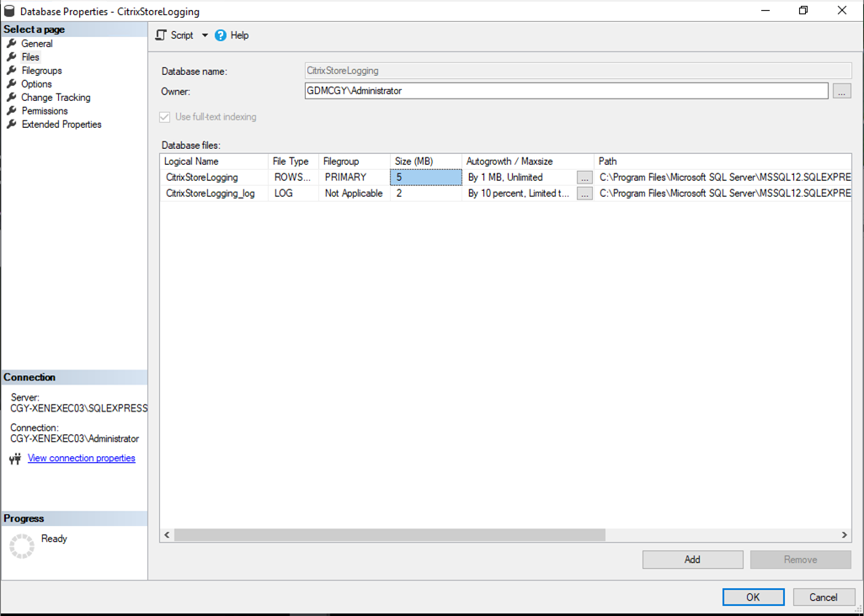Image resolution: width=864 pixels, height=616 pixels.
Task: Toggle the Use full-text indexing checkbox
Action: (x=164, y=116)
